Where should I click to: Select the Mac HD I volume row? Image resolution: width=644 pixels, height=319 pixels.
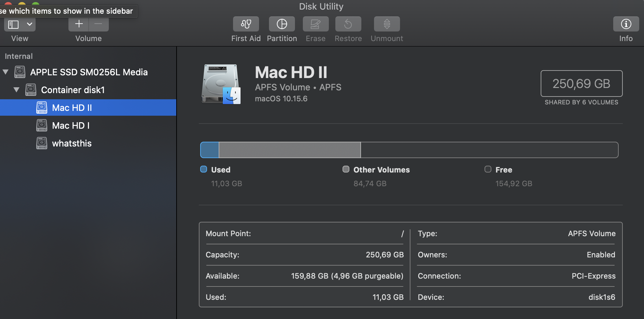pyautogui.click(x=88, y=125)
